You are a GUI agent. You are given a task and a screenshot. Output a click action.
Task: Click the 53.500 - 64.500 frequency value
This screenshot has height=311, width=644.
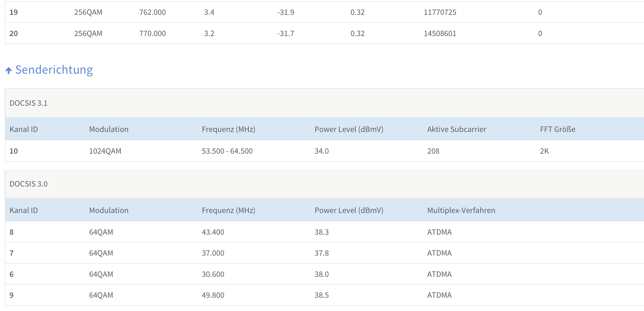227,151
